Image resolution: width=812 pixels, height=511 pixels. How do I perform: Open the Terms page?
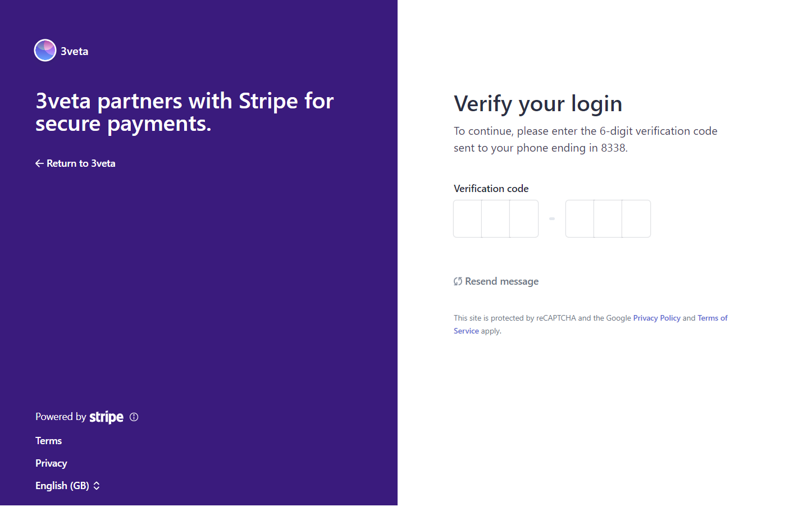[x=48, y=440]
